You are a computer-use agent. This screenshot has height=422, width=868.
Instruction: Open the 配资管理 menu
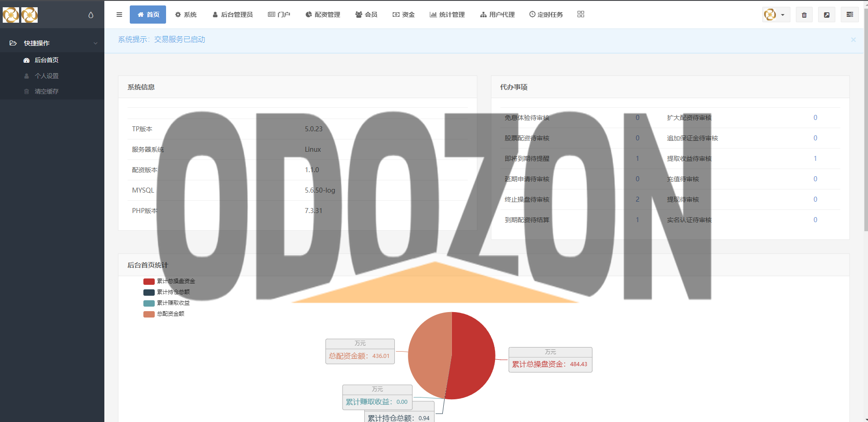(323, 15)
